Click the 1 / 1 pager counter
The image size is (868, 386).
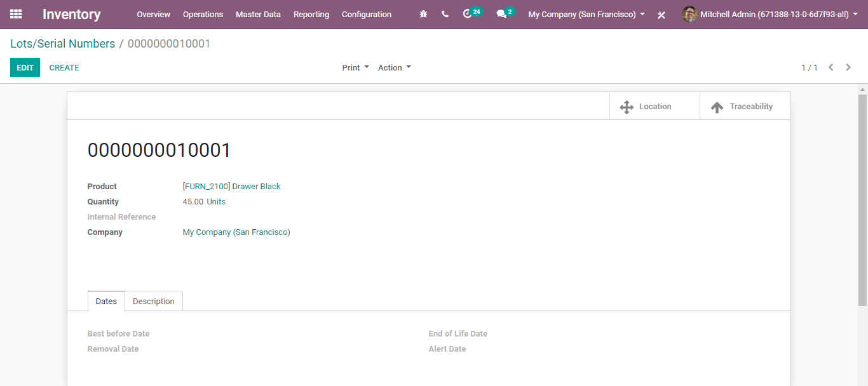809,67
